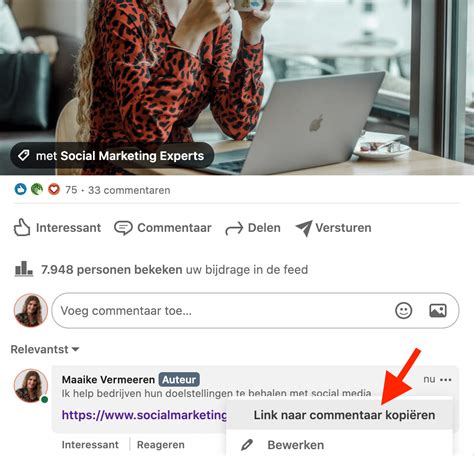This screenshot has width=474, height=456.
Task: Click the pencil icon next to Bewerken
Action: pyautogui.click(x=247, y=445)
